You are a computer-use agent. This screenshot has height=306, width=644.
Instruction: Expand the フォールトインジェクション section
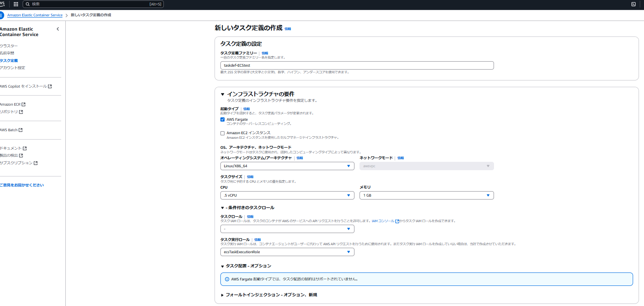click(x=222, y=295)
